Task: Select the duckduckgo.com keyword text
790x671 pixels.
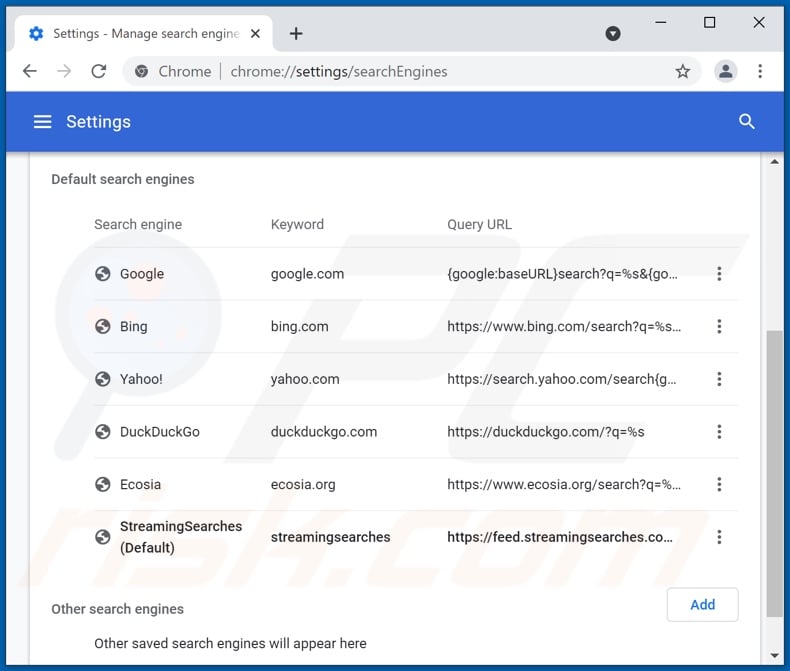Action: [x=324, y=432]
